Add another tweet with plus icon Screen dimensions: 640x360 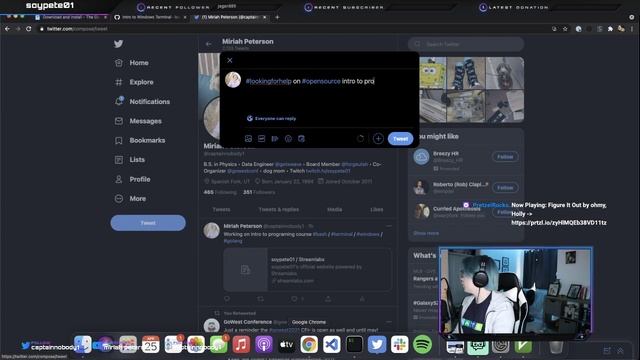[378, 139]
